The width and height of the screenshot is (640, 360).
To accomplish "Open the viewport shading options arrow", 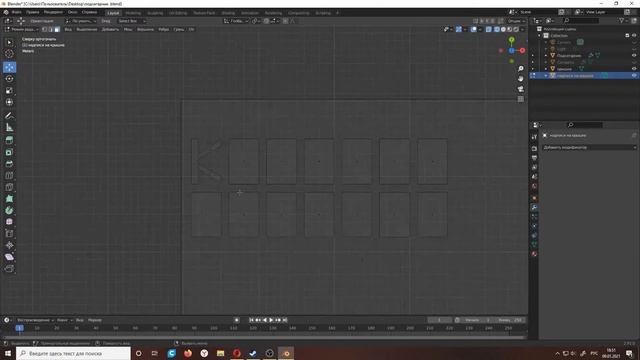I will click(x=523, y=29).
